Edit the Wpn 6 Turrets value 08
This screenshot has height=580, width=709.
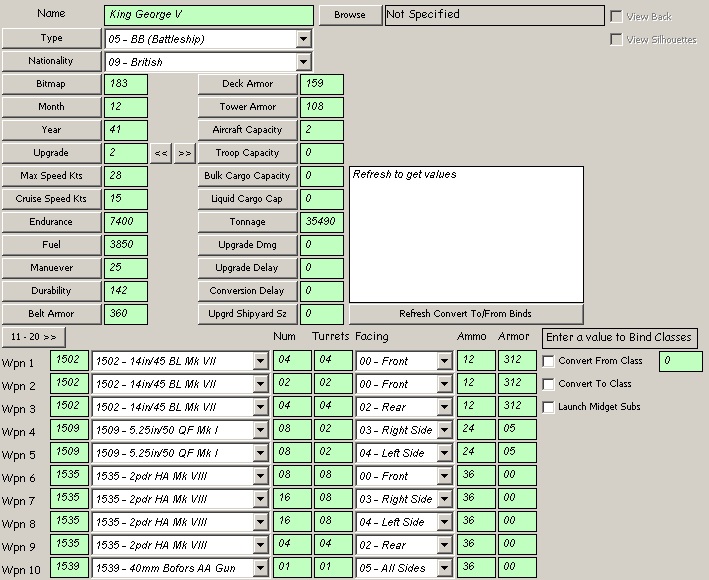point(333,475)
